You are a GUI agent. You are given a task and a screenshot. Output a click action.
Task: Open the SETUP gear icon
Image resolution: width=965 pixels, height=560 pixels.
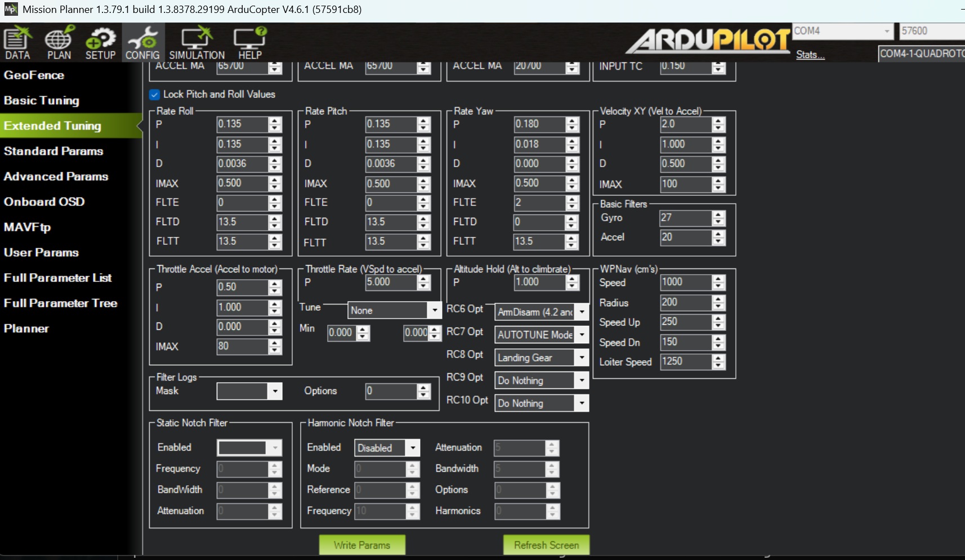[100, 43]
